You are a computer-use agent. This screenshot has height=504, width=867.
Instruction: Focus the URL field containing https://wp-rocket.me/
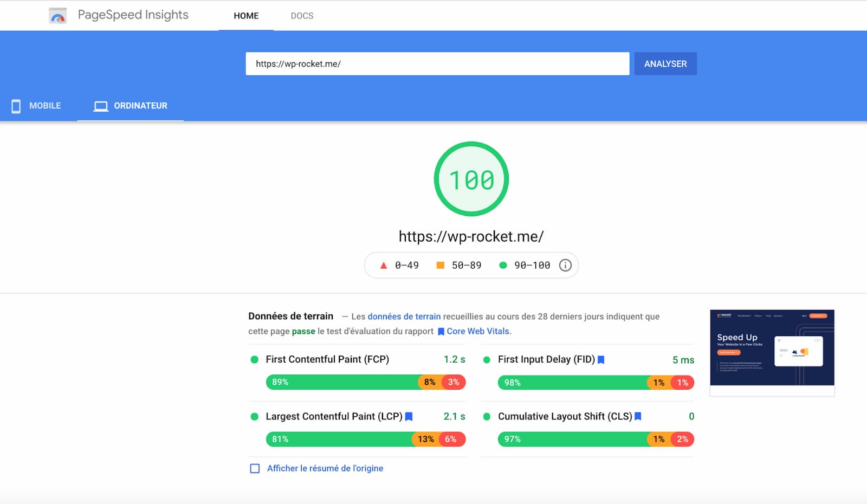pyautogui.click(x=437, y=64)
